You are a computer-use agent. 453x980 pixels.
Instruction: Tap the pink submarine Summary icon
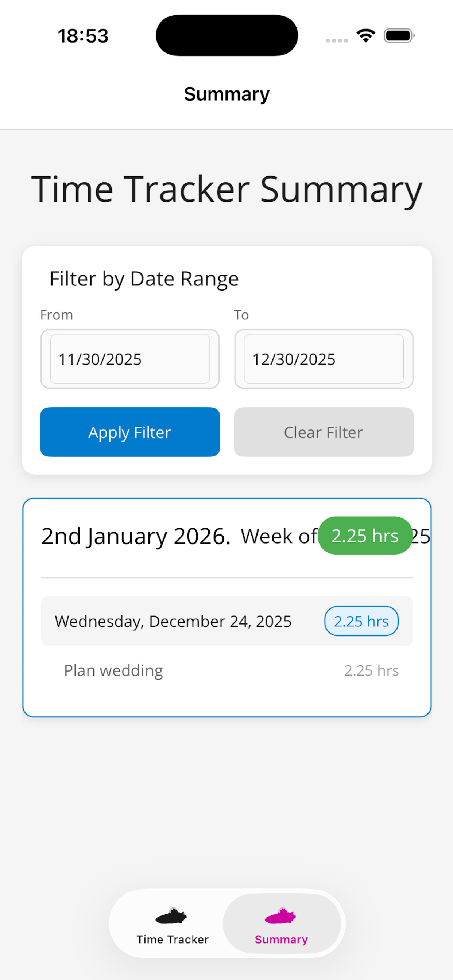[x=280, y=916]
